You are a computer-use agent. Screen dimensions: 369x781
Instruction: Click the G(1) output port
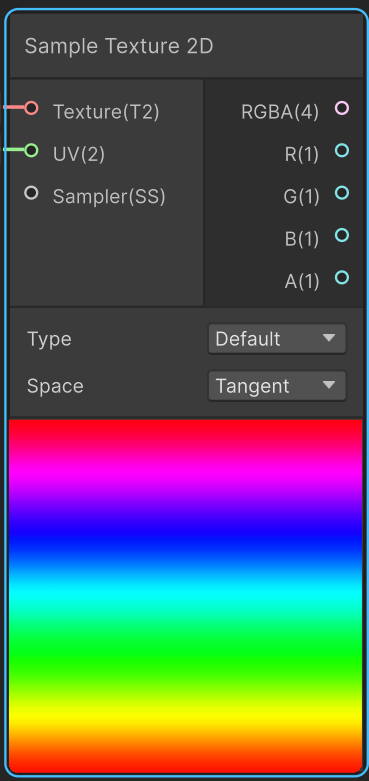[342, 193]
